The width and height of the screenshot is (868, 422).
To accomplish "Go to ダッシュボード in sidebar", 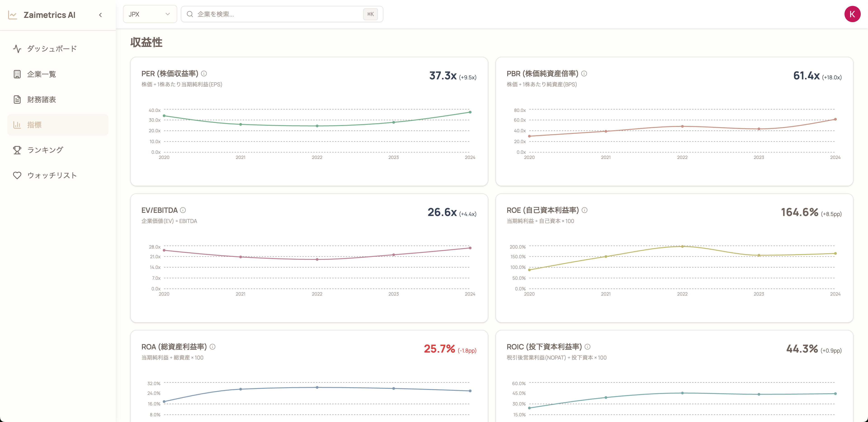I will coord(52,49).
